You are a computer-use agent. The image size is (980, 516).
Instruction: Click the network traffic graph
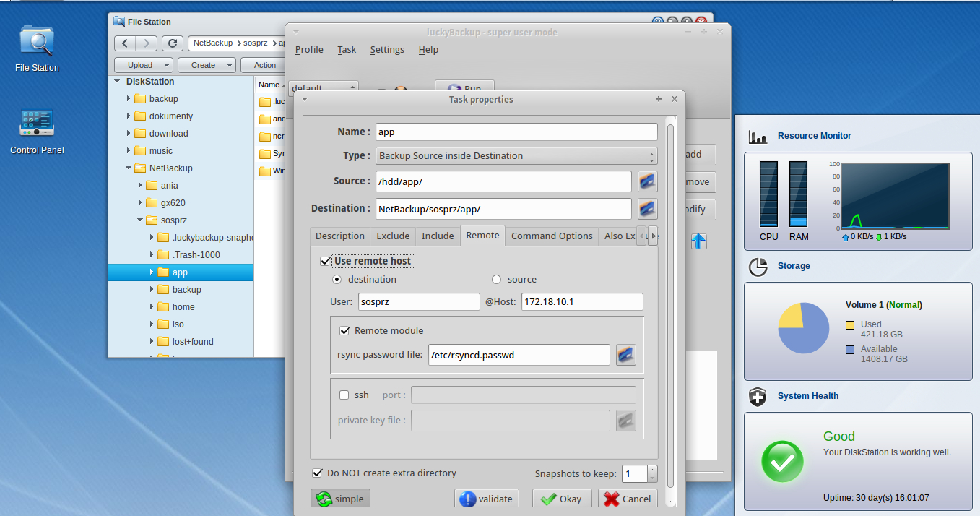pos(895,196)
